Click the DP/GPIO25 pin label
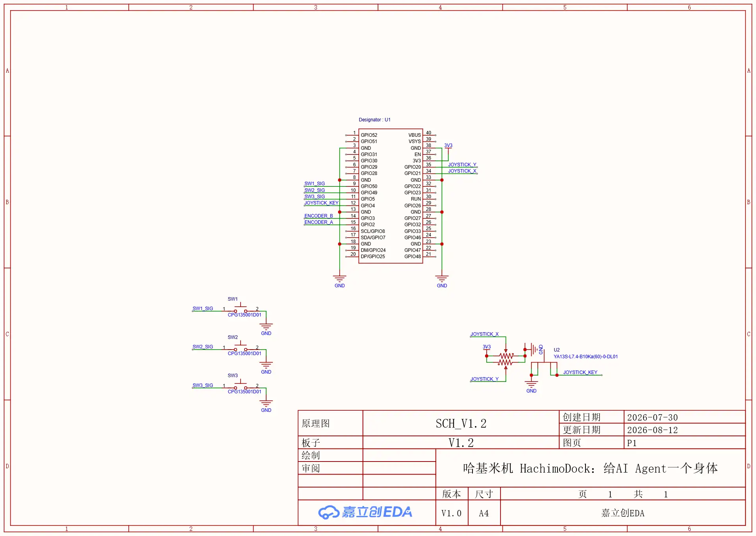756x536 pixels. pos(373,257)
